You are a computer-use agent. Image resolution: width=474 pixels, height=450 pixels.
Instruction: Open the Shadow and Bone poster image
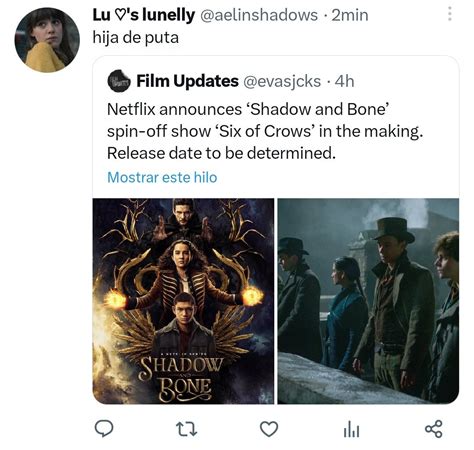(183, 301)
